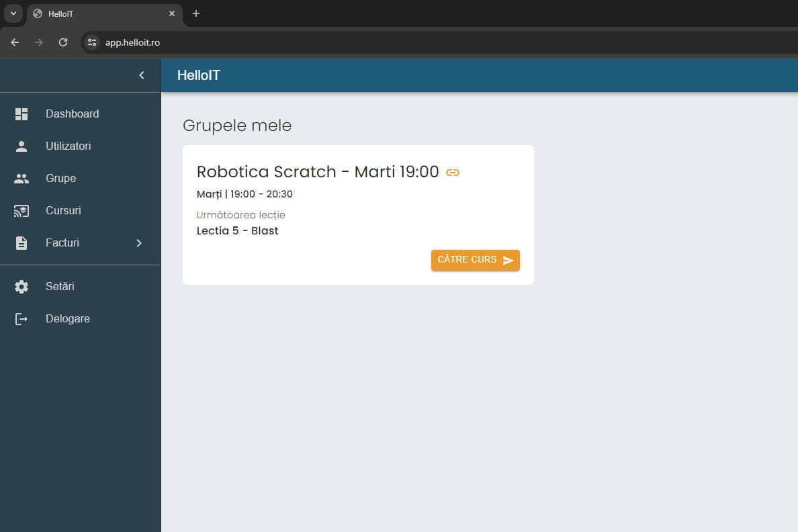Click the Delogare logout icon

point(21,319)
